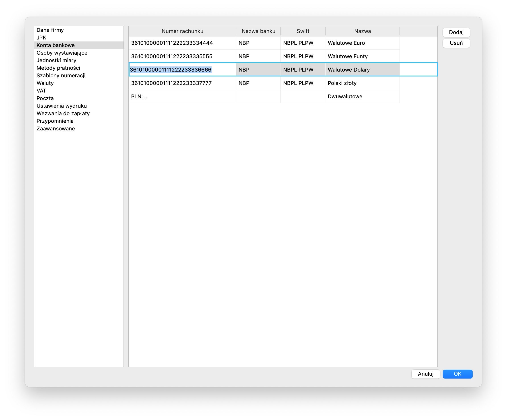Open VAT settings section
This screenshot has height=420, width=507.
click(79, 91)
